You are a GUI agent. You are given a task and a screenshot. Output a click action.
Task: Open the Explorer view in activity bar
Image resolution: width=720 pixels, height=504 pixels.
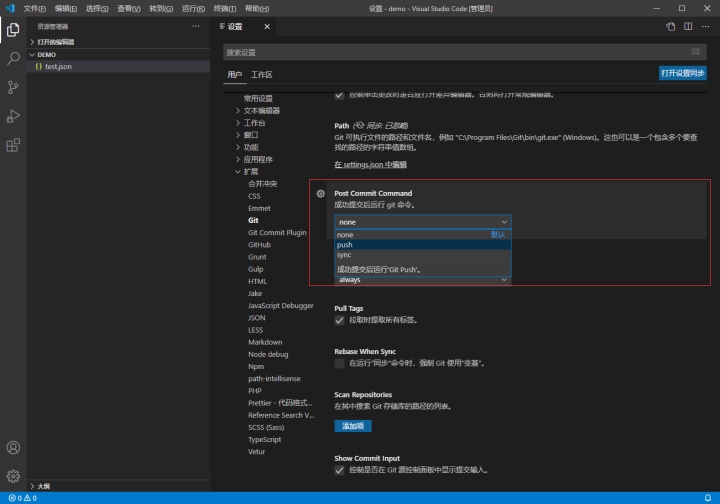tap(13, 30)
